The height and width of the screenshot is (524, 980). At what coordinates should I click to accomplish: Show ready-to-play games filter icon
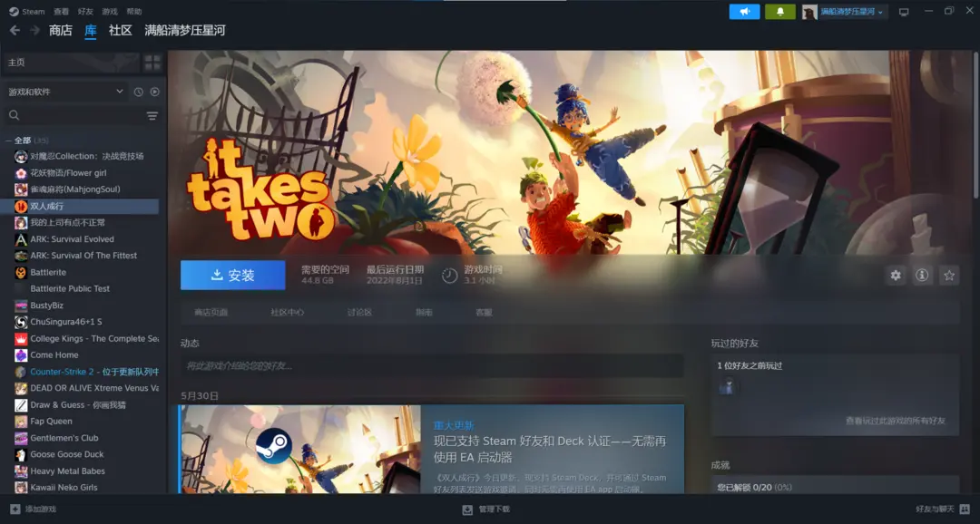(x=154, y=92)
